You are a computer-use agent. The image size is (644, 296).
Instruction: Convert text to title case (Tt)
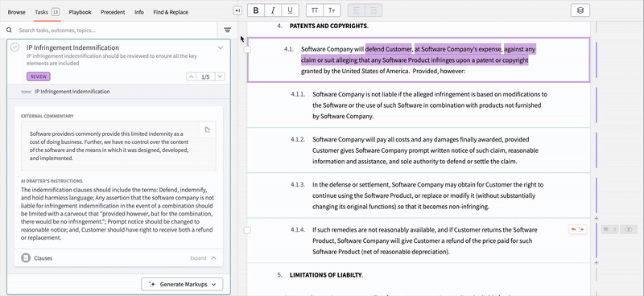point(332,10)
